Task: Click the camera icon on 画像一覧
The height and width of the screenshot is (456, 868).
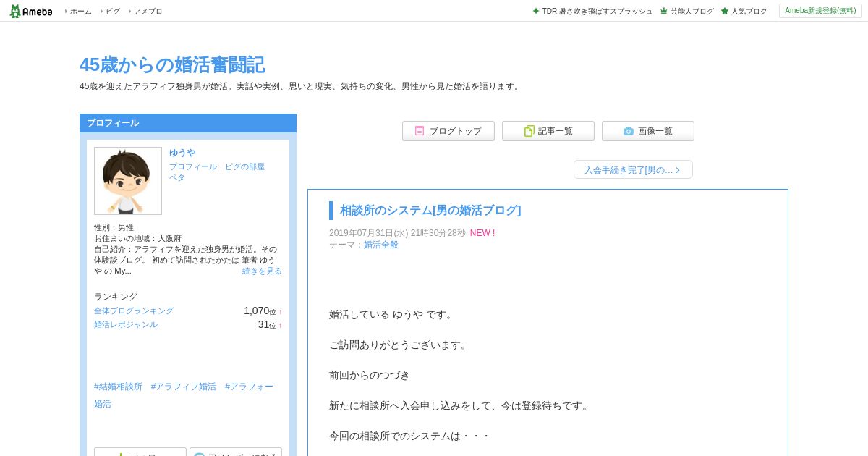Action: click(x=629, y=131)
